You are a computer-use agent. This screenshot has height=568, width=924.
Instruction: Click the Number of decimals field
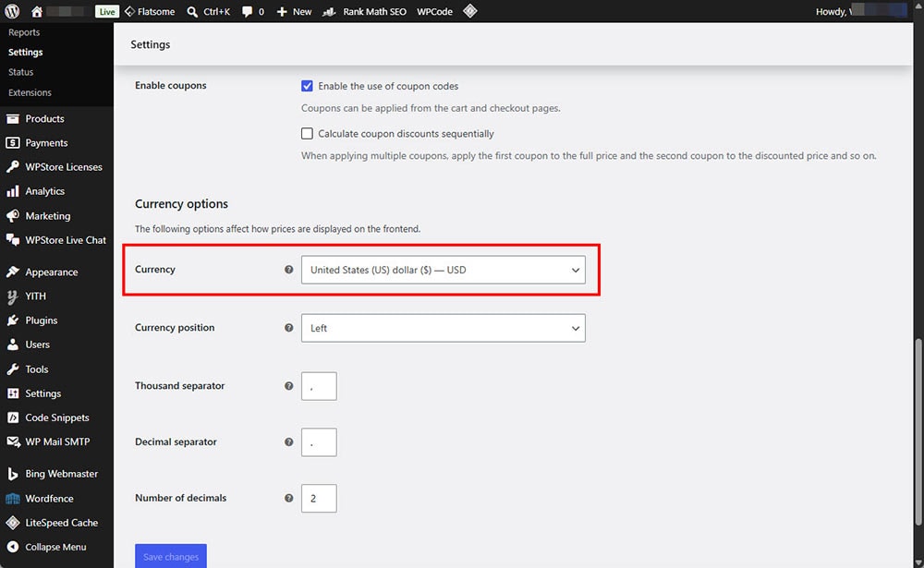pyautogui.click(x=319, y=499)
